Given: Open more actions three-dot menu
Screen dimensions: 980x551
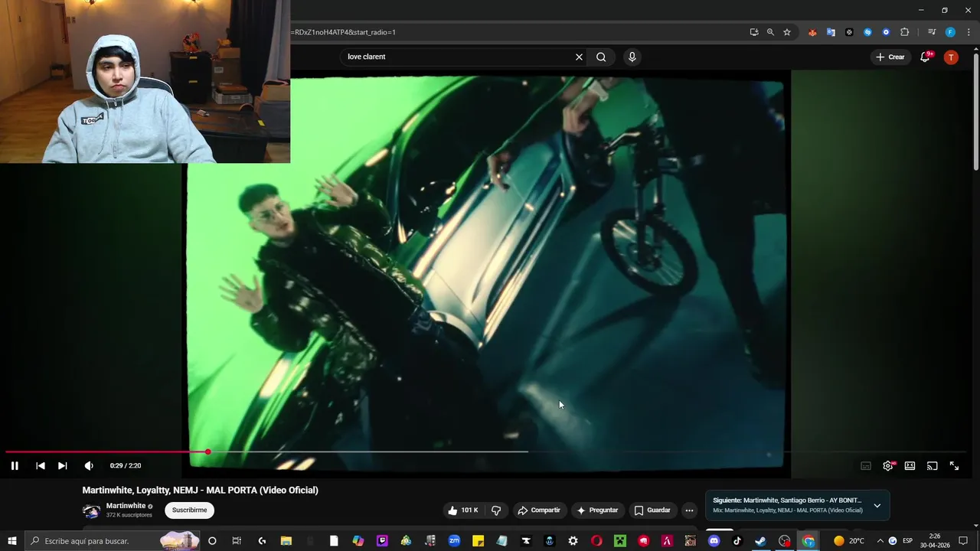Looking at the screenshot, I should (x=689, y=510).
